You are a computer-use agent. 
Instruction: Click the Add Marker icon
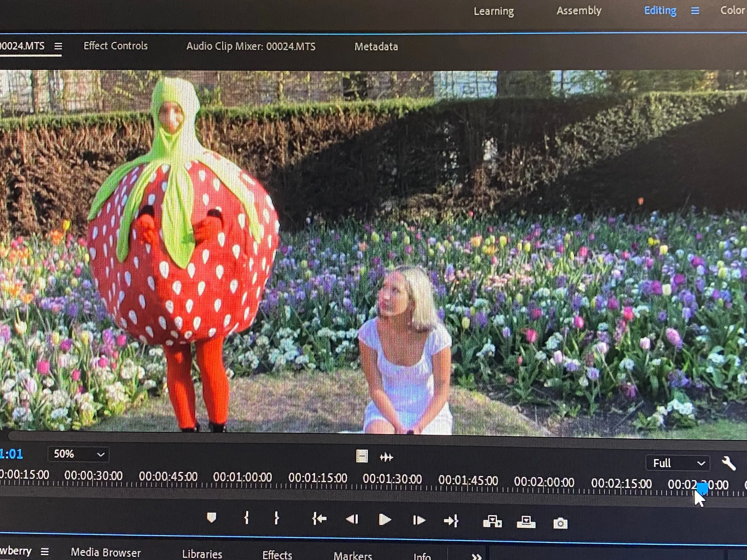pyautogui.click(x=211, y=517)
